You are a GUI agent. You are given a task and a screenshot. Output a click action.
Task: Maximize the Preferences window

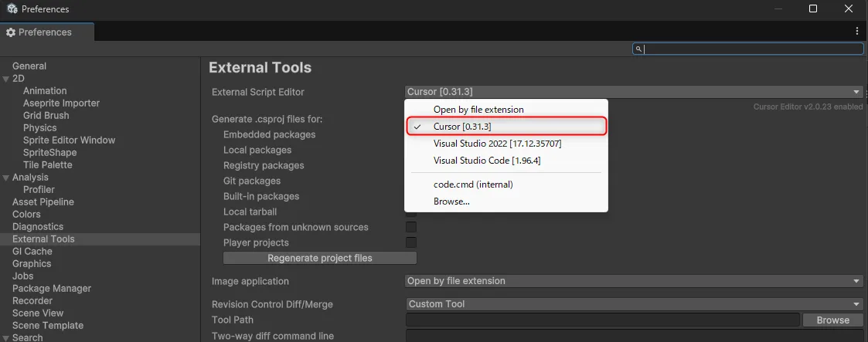(812, 8)
